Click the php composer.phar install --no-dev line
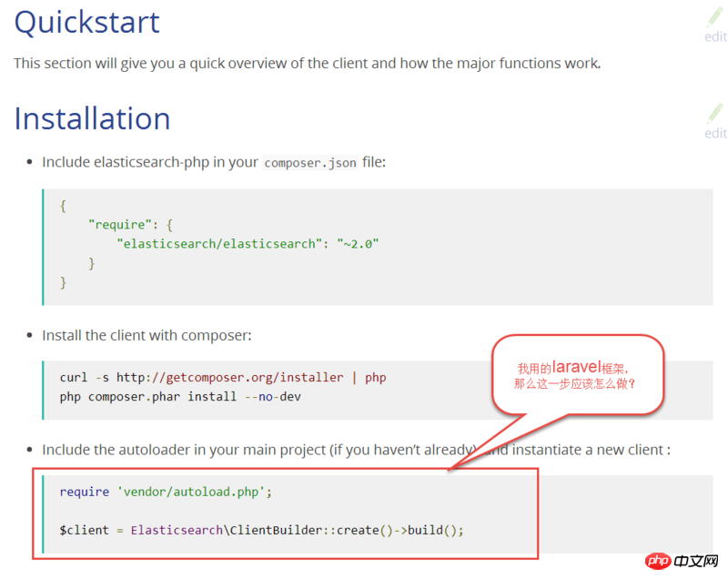This screenshot has height=579, width=728. (x=180, y=397)
